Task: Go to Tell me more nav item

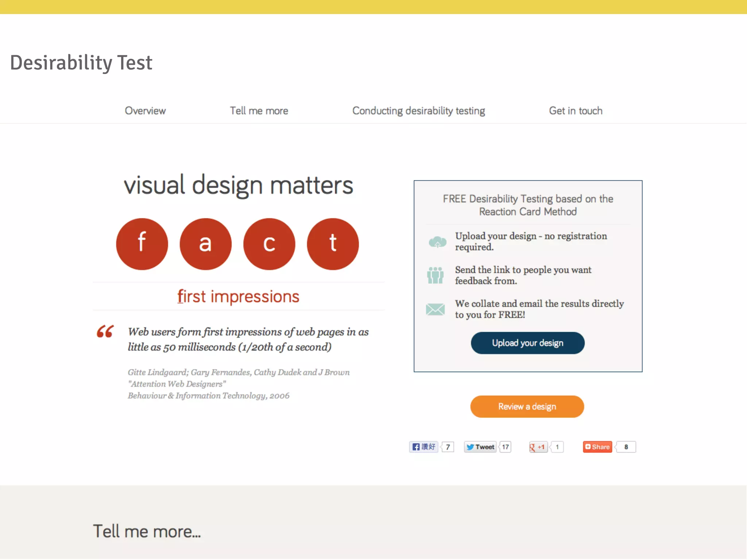Action: tap(259, 111)
